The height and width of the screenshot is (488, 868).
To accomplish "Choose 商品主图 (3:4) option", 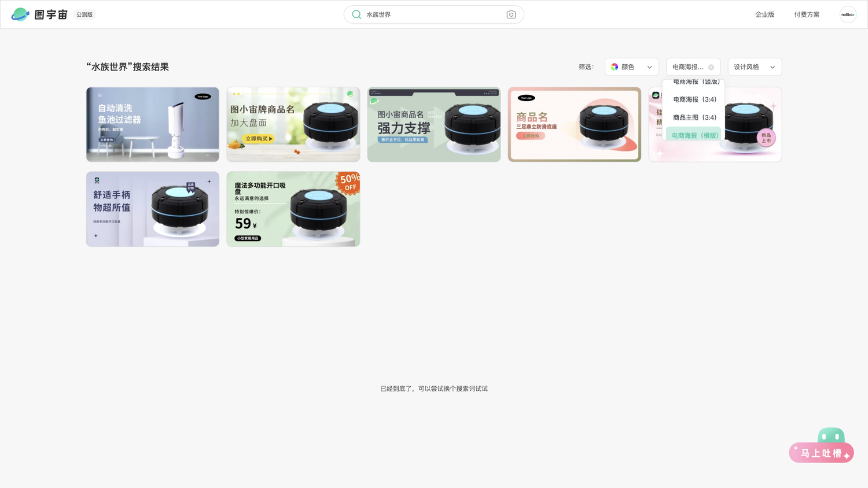I will point(693,117).
